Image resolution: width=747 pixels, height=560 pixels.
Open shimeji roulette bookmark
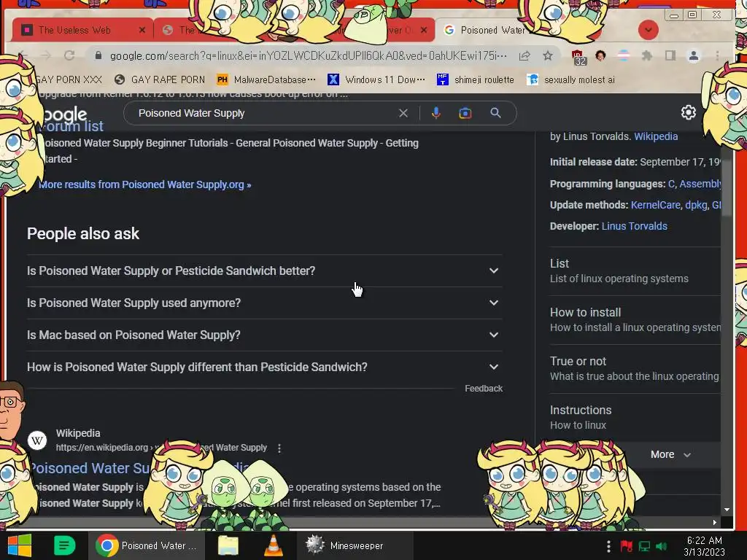(476, 79)
